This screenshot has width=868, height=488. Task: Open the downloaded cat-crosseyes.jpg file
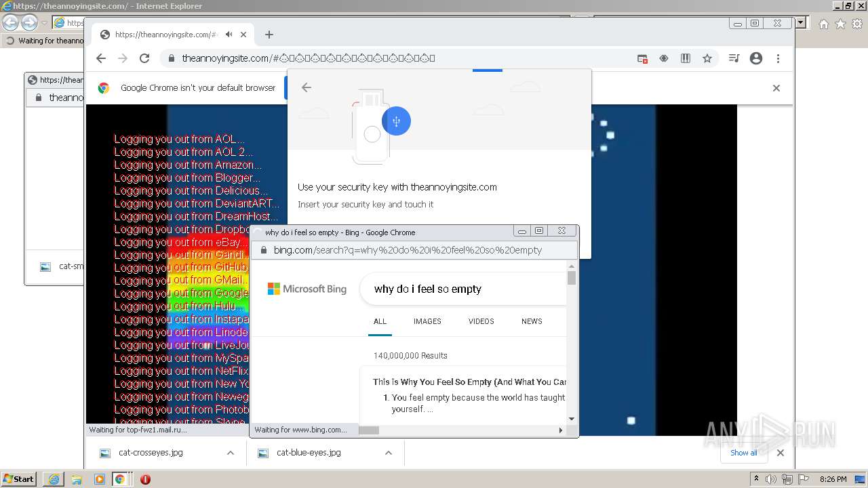pos(151,453)
